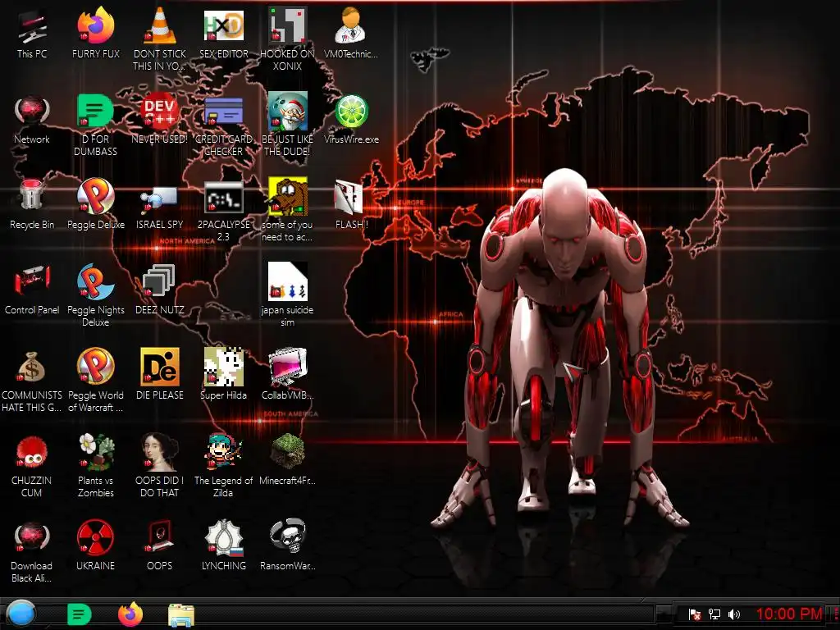This screenshot has height=630, width=840.
Task: Open the Peggle Nights Deluxe icon
Action: 95,281
